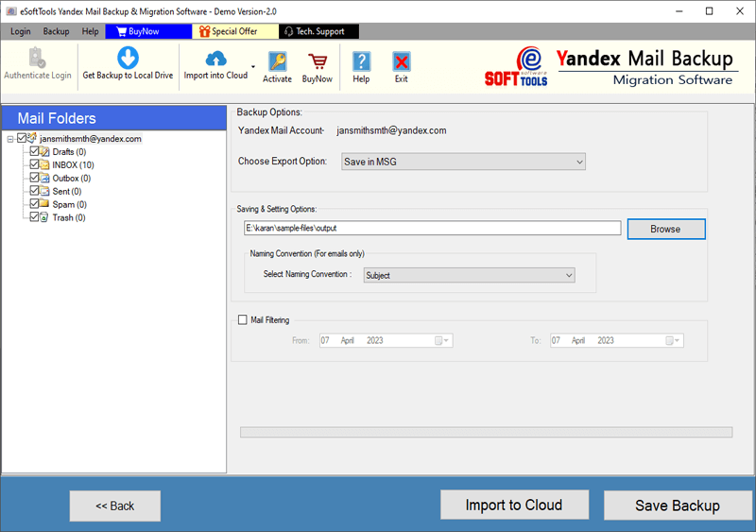Uncheck the Spam folder checkbox
The width and height of the screenshot is (756, 532).
coord(34,203)
